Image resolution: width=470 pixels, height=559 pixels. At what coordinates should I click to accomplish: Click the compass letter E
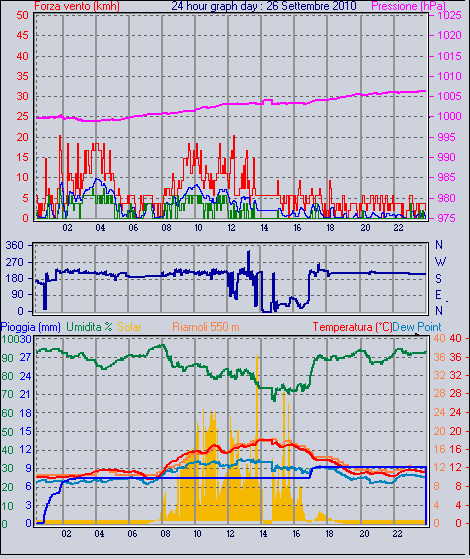(439, 295)
